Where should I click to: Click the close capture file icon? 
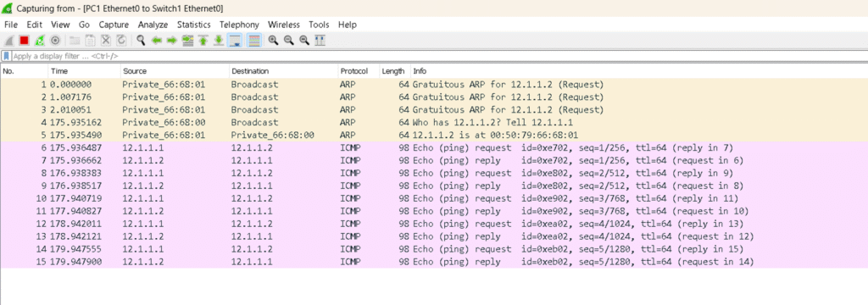click(106, 40)
